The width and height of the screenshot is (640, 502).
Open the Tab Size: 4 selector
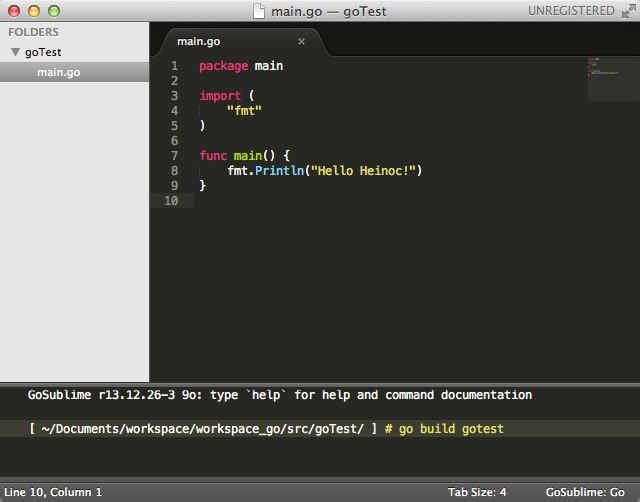coord(478,492)
